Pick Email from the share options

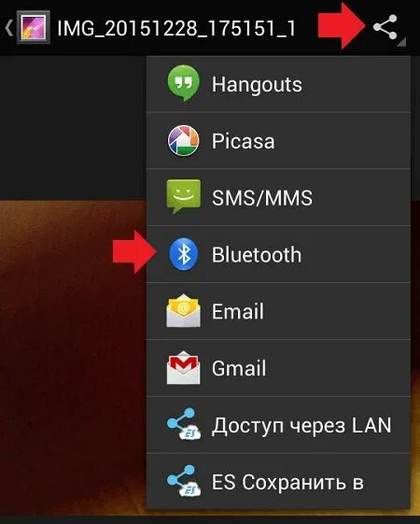click(x=279, y=311)
